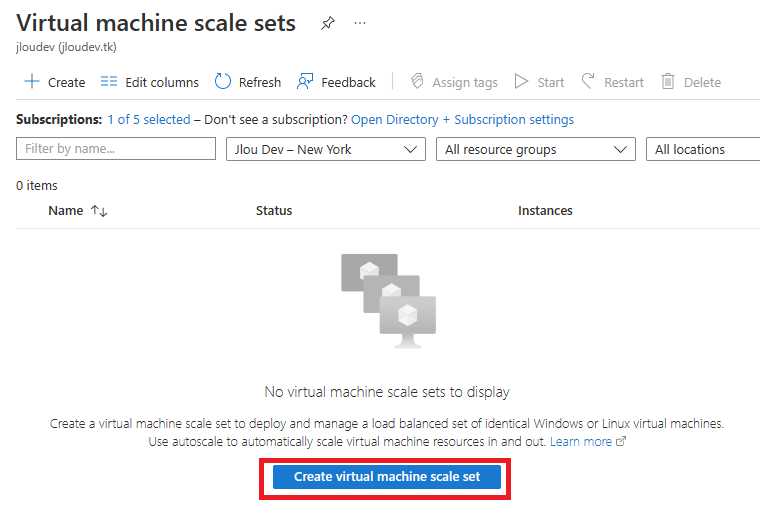The height and width of the screenshot is (526, 760).
Task: Sort by the Name column arrows
Action: [99, 211]
